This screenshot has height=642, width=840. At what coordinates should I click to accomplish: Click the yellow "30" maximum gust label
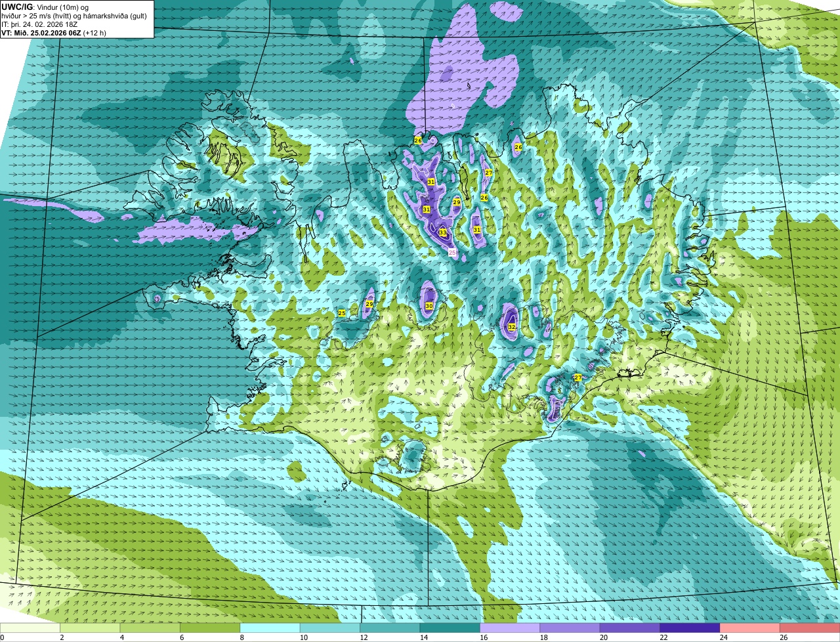[x=429, y=306]
